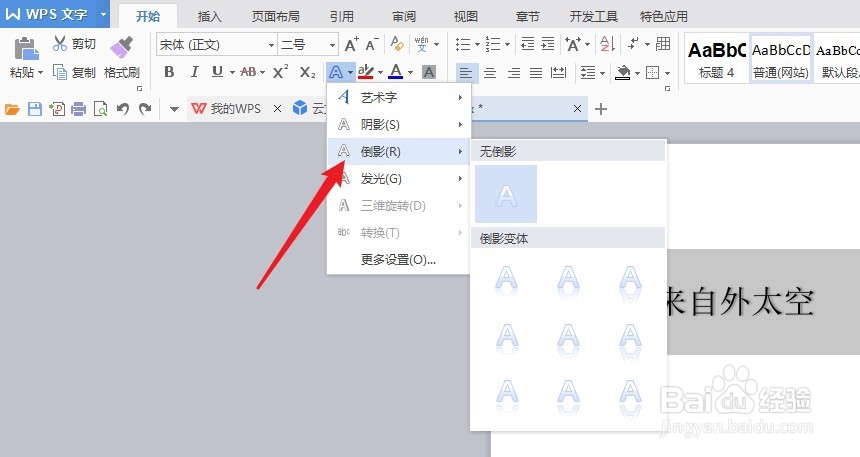
Task: Switch to the 审阅 tab
Action: [x=404, y=16]
